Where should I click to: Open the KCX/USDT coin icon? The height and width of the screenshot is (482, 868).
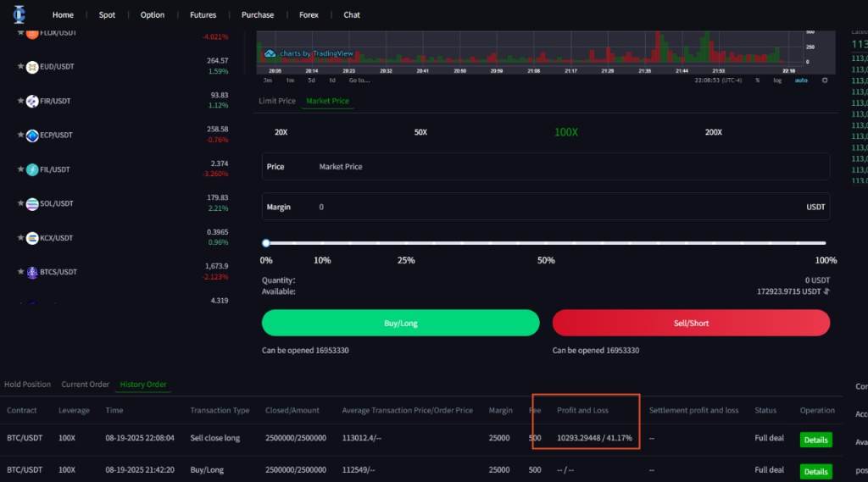point(32,238)
